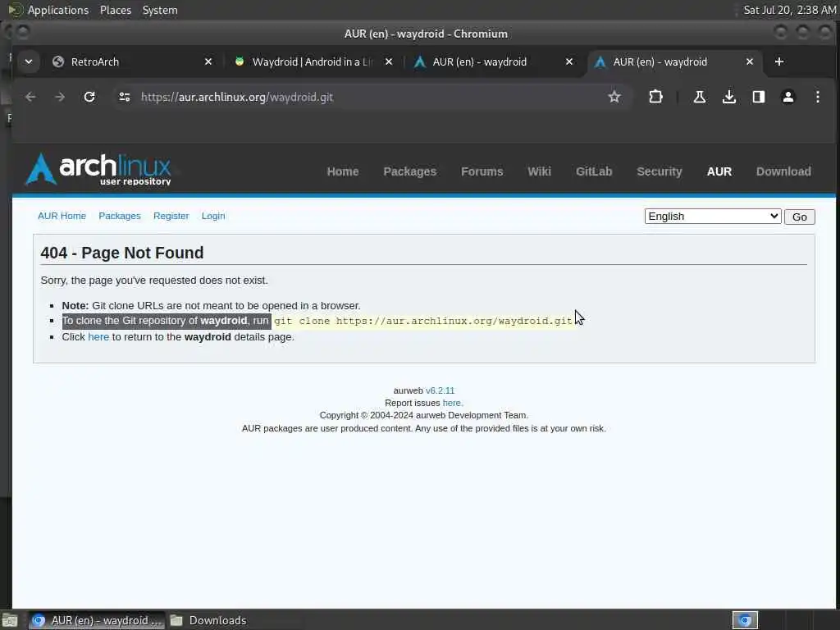Follow the Packages link under the header
840x630 pixels.
120,216
